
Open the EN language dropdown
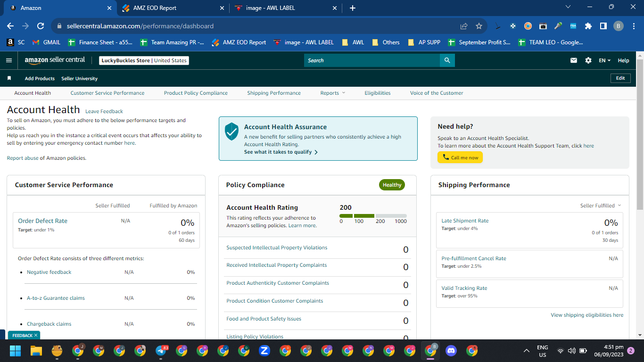pos(605,60)
